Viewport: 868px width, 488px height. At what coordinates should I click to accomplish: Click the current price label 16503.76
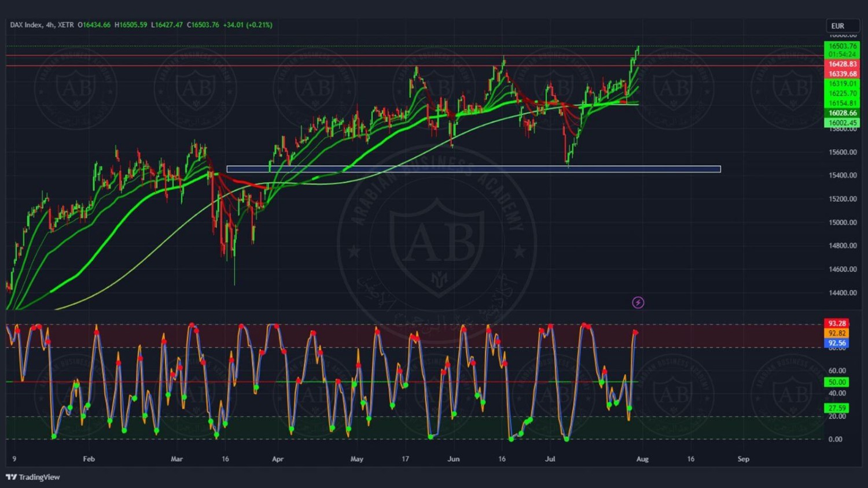coord(842,46)
